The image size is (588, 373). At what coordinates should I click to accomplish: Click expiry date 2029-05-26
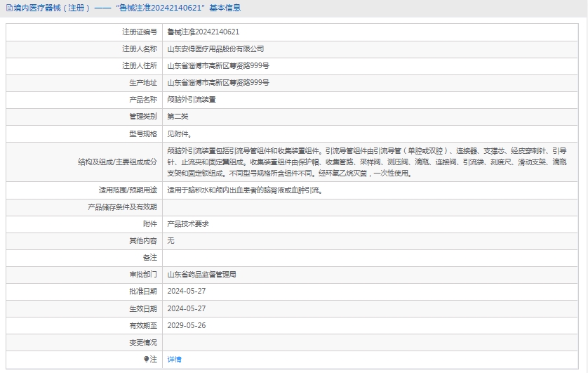(187, 325)
